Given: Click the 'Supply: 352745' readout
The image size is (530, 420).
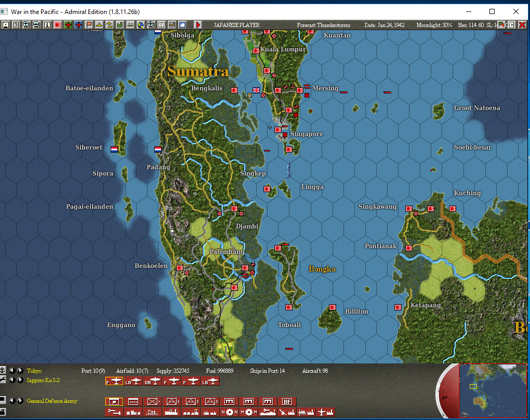Looking at the screenshot, I should click(173, 371).
